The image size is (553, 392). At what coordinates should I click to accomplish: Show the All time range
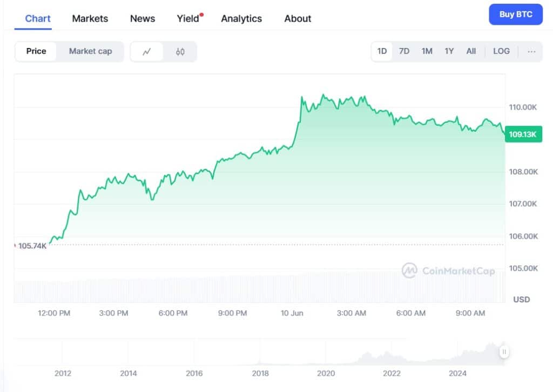point(471,51)
